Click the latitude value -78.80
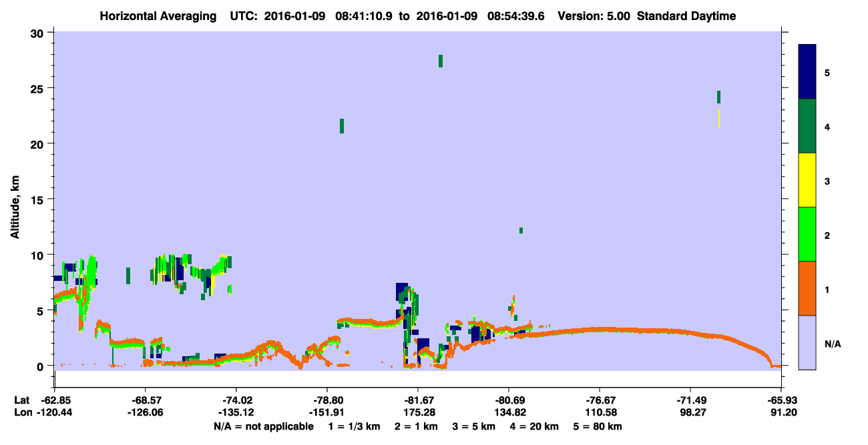The image size is (868, 445). (x=327, y=400)
